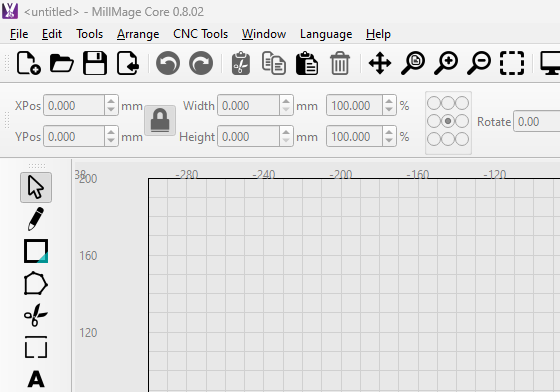Screen dimensions: 560x392
Task: Open the Help menu
Action: pyautogui.click(x=378, y=34)
